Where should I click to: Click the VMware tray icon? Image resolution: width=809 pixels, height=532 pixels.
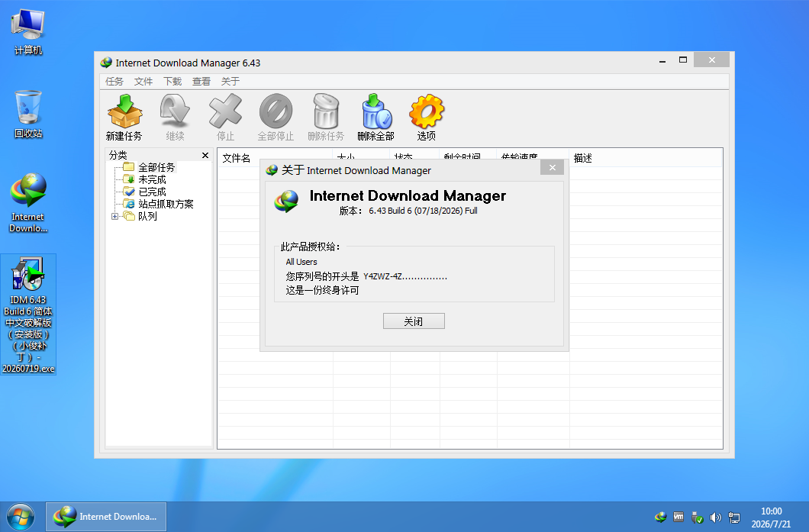pos(678,517)
